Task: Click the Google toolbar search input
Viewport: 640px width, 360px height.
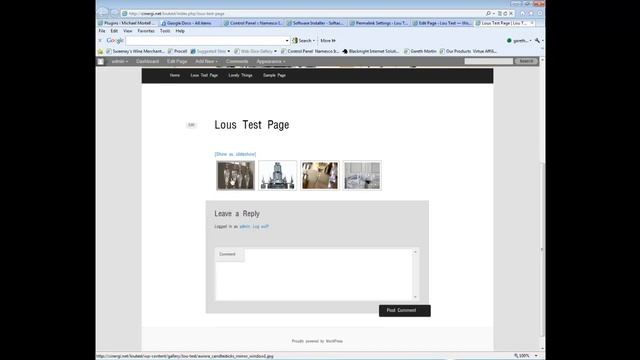Action: pyautogui.click(x=205, y=40)
